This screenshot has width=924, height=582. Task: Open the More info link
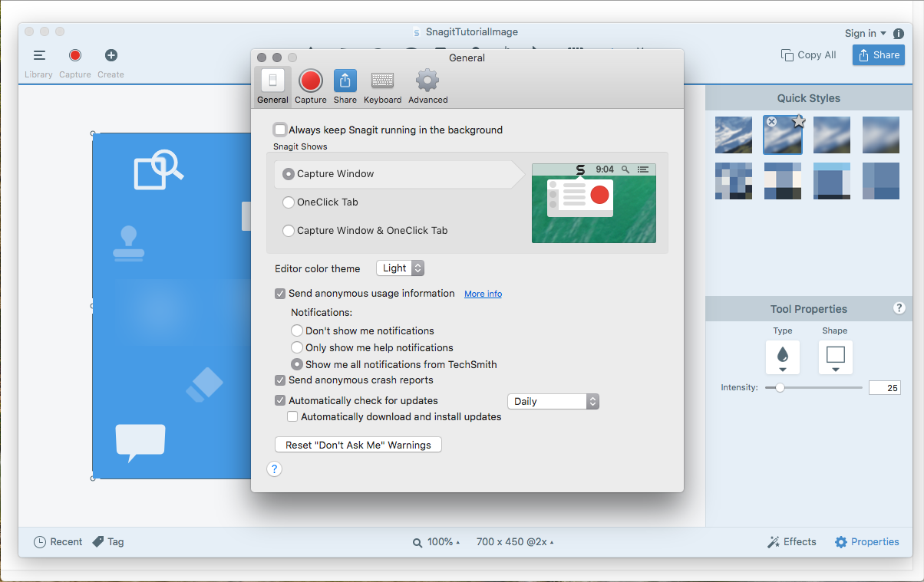click(483, 294)
